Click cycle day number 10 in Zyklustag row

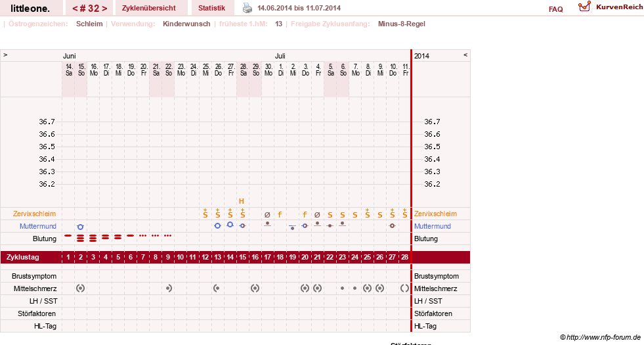coord(181,257)
